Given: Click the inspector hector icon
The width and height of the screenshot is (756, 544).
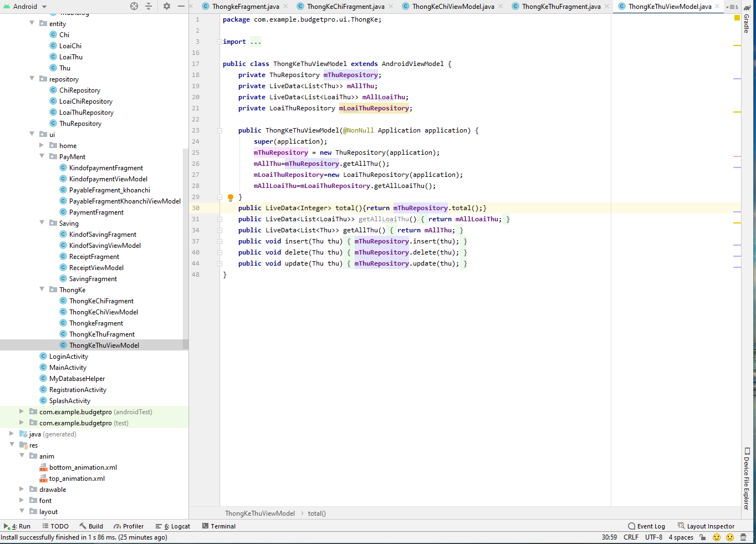Looking at the screenshot, I should [744, 537].
